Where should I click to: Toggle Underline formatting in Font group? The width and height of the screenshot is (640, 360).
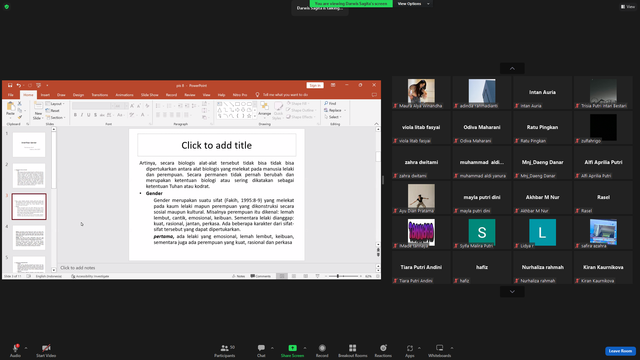(x=89, y=115)
